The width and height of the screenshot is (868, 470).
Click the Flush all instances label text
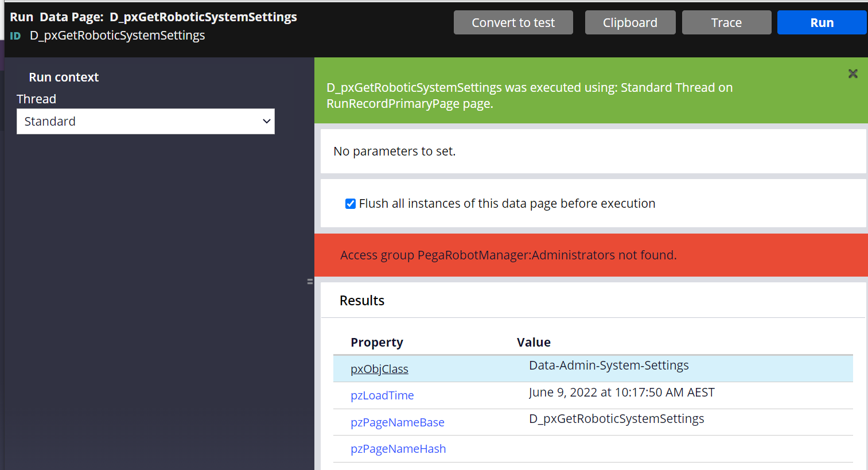[x=507, y=204]
